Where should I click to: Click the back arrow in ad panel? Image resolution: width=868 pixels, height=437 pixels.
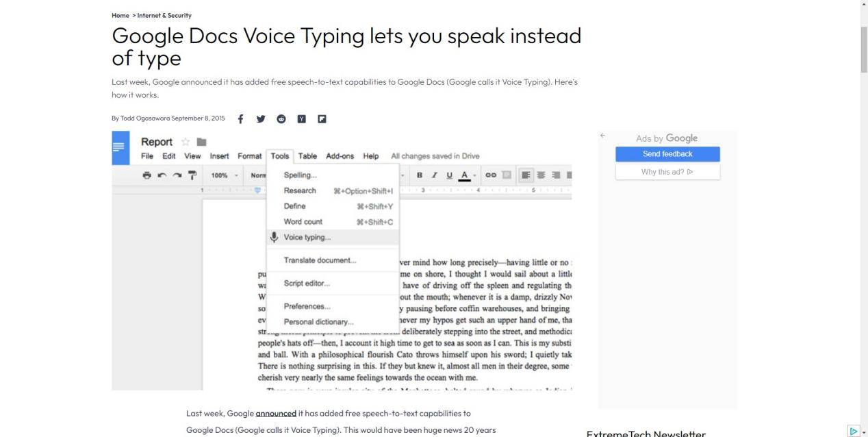point(602,136)
